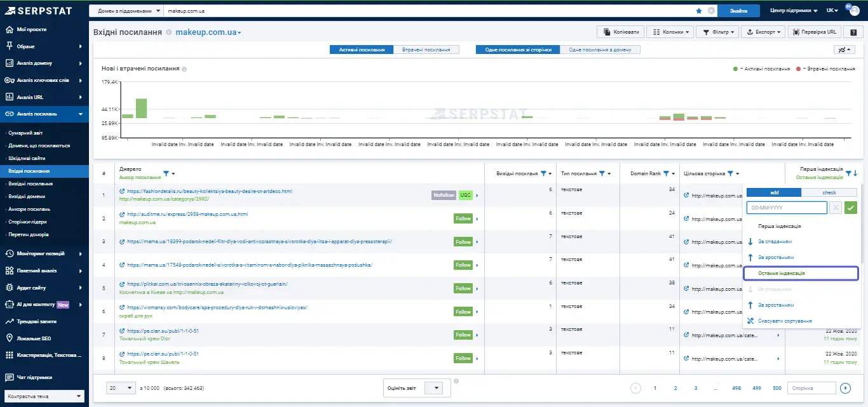Viewport: 868px width, 407px height.
Task: Click the Знайти search button
Action: click(x=738, y=11)
